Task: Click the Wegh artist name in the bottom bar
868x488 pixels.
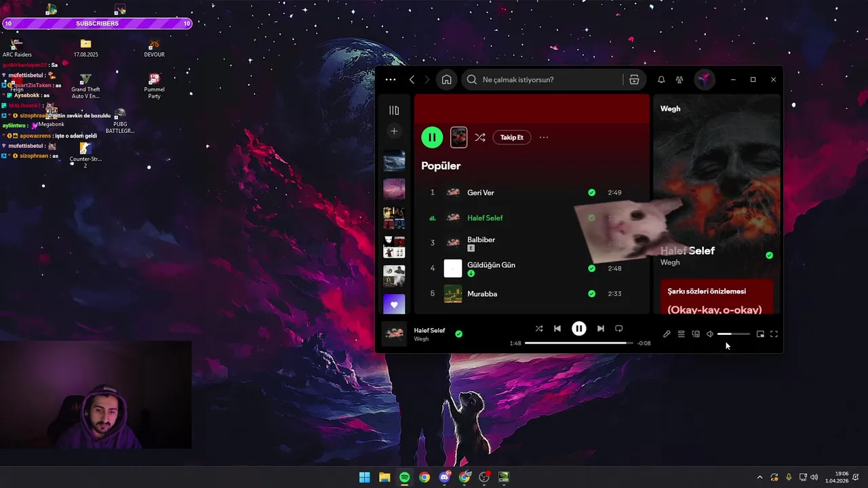Action: [421, 339]
